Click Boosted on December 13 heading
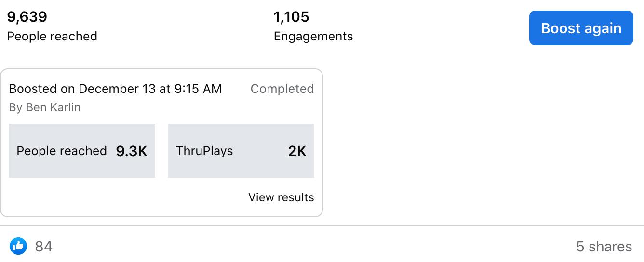The height and width of the screenshot is (262, 644). [x=115, y=89]
